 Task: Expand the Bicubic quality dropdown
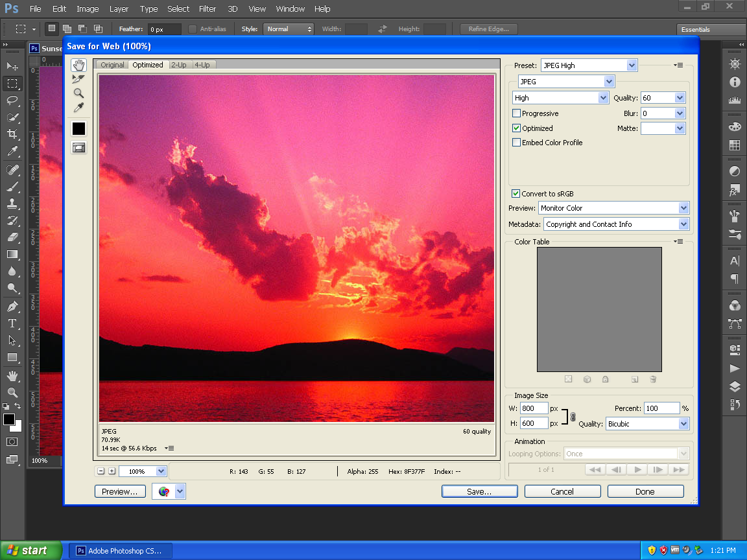click(x=646, y=424)
